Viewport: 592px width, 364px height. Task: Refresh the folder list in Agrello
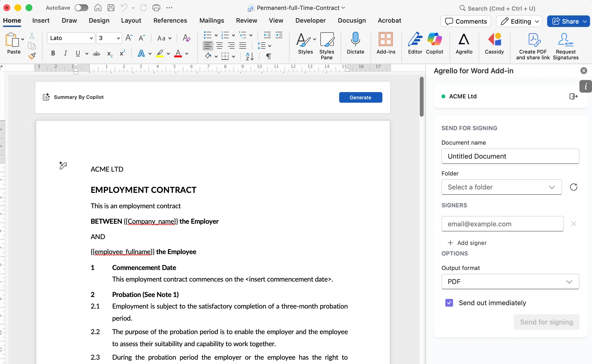(x=573, y=187)
